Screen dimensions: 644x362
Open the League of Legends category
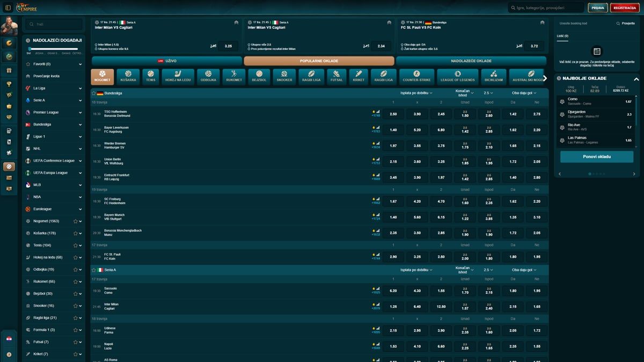(x=457, y=76)
